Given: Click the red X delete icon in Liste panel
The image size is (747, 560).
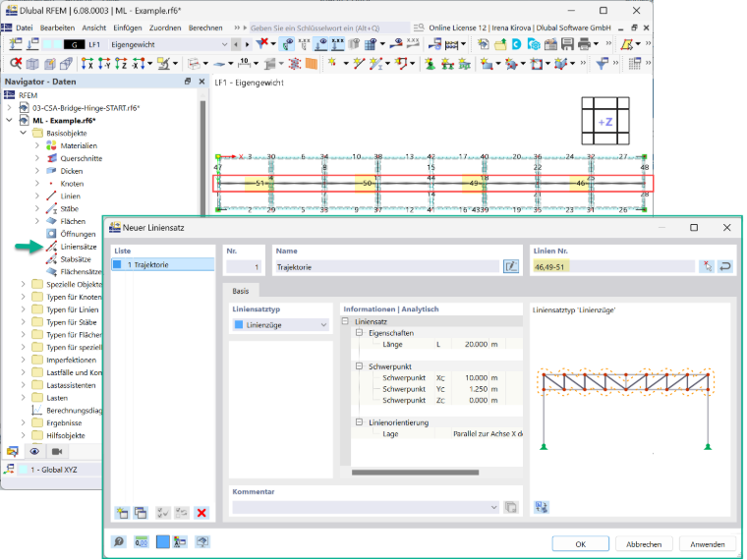Looking at the screenshot, I should (201, 513).
